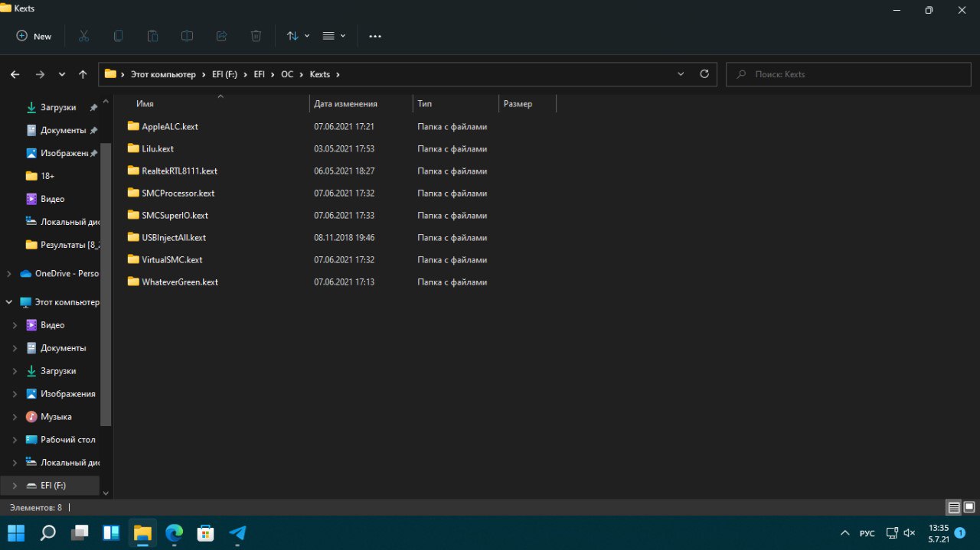Open the Sort options dropdown
Viewport: 980px width, 550px height.
click(298, 36)
